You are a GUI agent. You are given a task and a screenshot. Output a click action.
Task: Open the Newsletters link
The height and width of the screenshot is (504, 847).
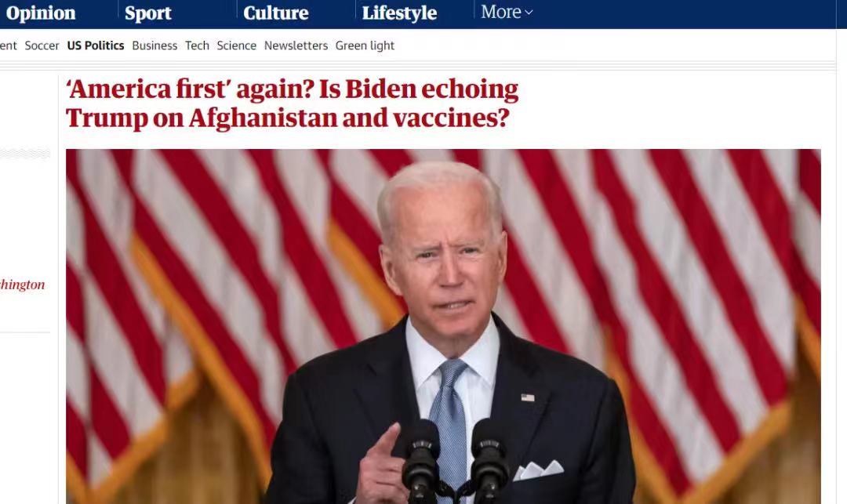(x=296, y=46)
